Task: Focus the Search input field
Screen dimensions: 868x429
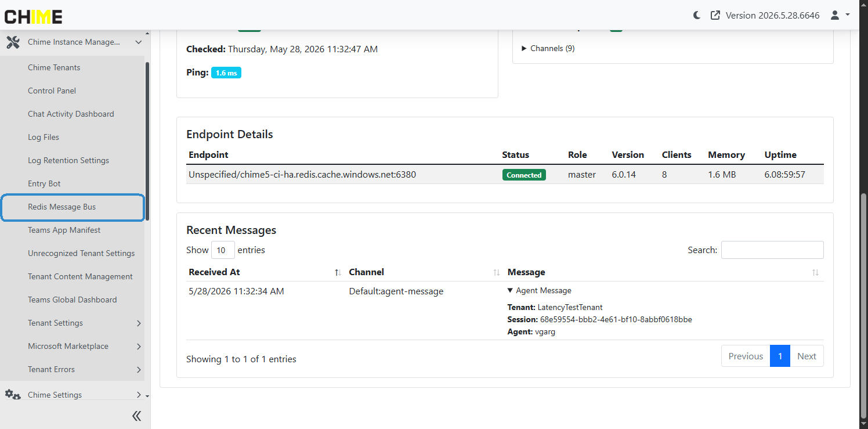Action: [x=772, y=250]
